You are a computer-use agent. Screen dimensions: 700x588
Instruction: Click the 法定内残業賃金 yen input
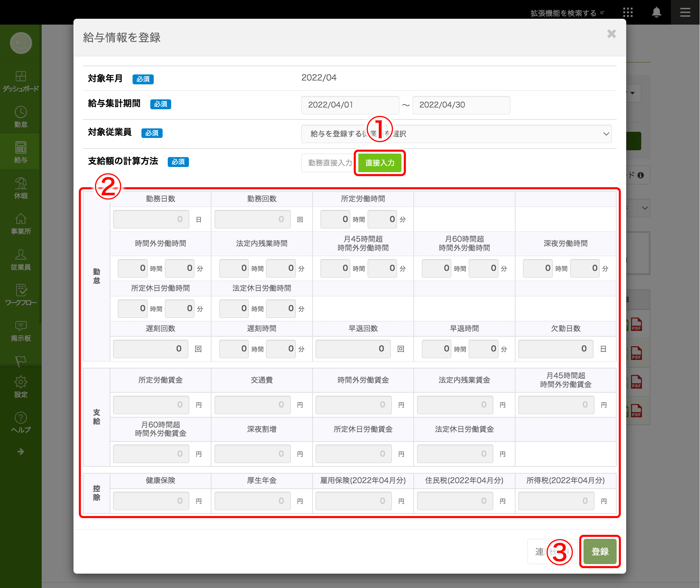pyautogui.click(x=455, y=405)
